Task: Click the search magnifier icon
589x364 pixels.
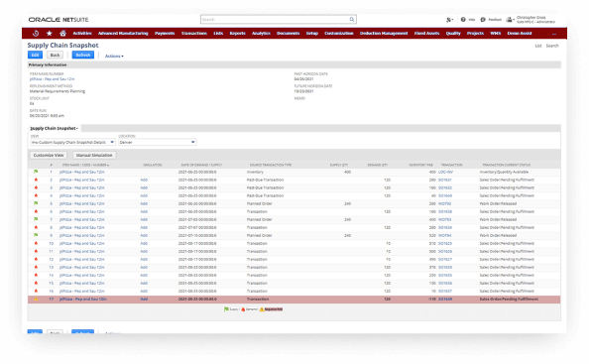Action: coord(352,19)
